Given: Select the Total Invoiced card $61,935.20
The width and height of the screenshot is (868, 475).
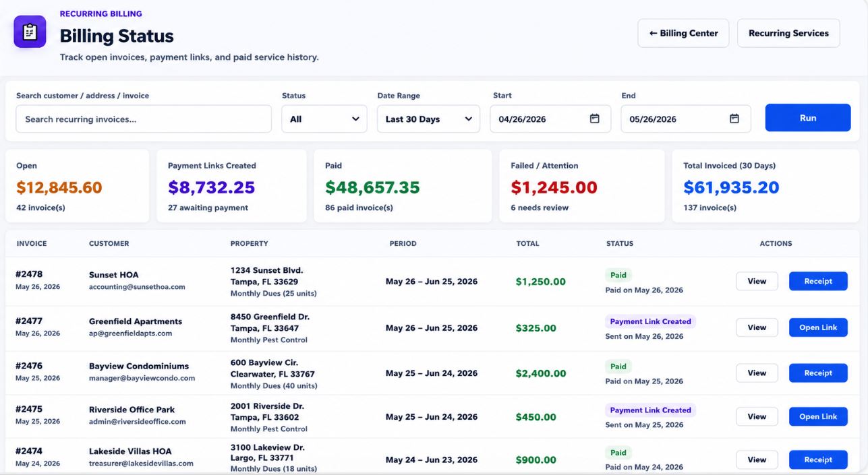Looking at the screenshot, I should [x=765, y=186].
